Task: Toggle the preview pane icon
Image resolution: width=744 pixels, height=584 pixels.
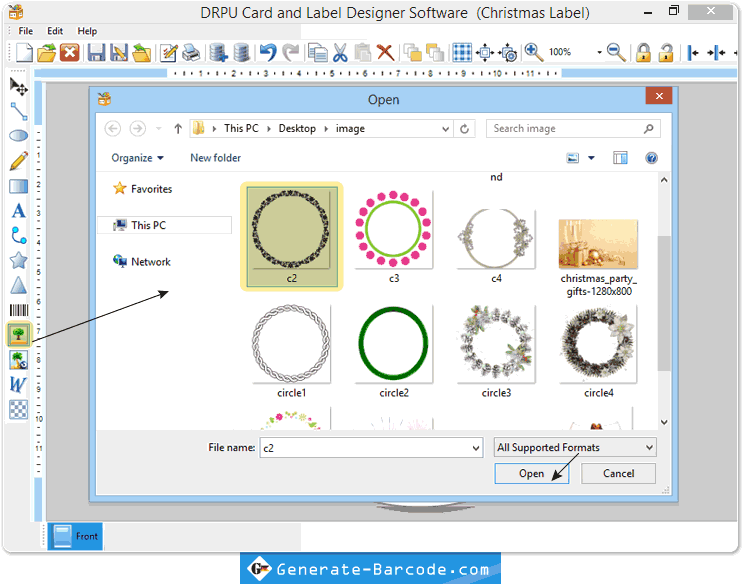Action: click(620, 158)
